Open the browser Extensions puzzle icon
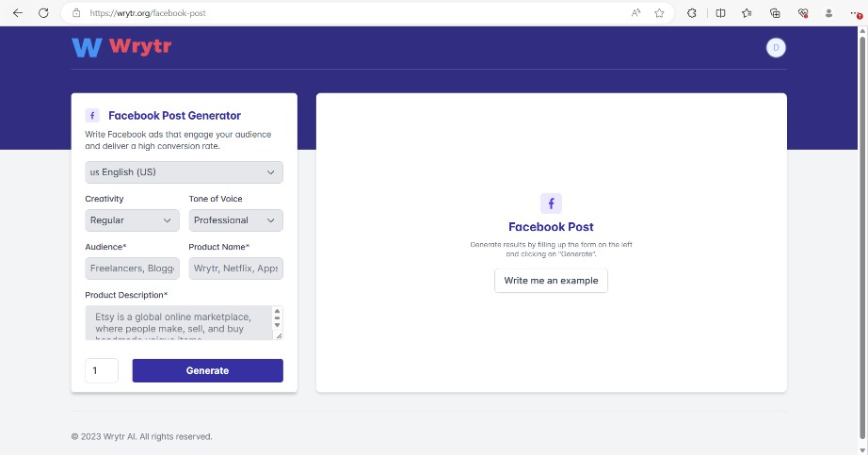Screen dimensions: 868x455 (691, 13)
